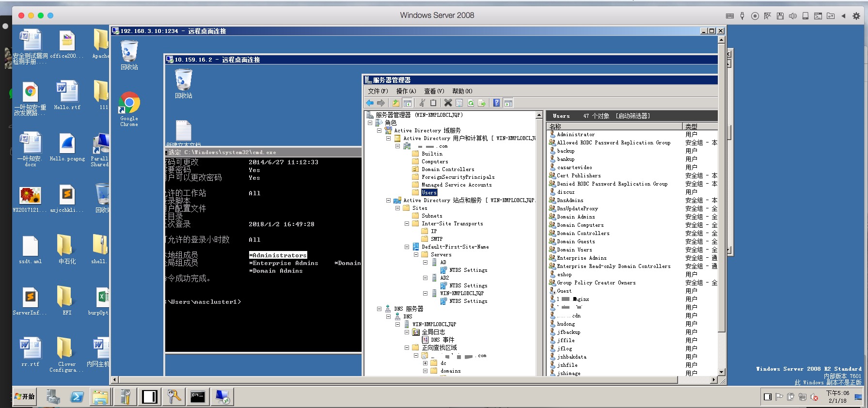Switch to Remote Desktop taskbar button
This screenshot has width=868, height=408.
tap(222, 397)
